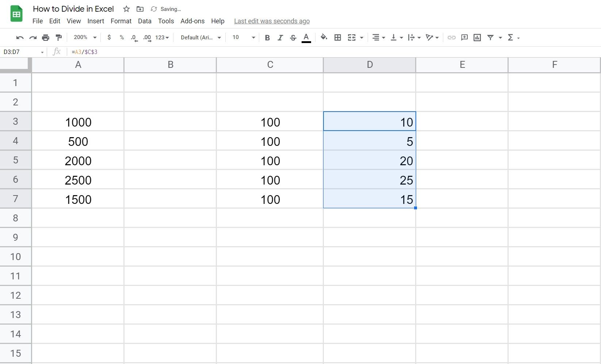Create a filter

click(491, 37)
